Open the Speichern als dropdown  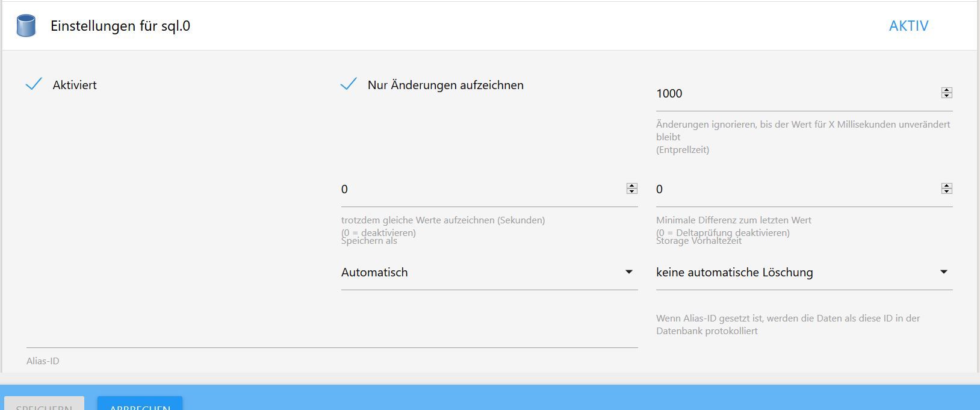pos(489,272)
